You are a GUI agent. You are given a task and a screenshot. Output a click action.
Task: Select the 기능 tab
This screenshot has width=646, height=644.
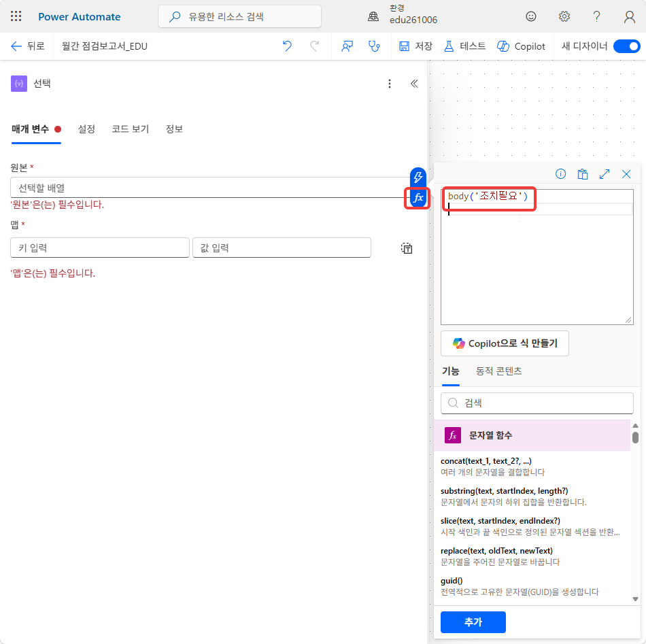(451, 371)
